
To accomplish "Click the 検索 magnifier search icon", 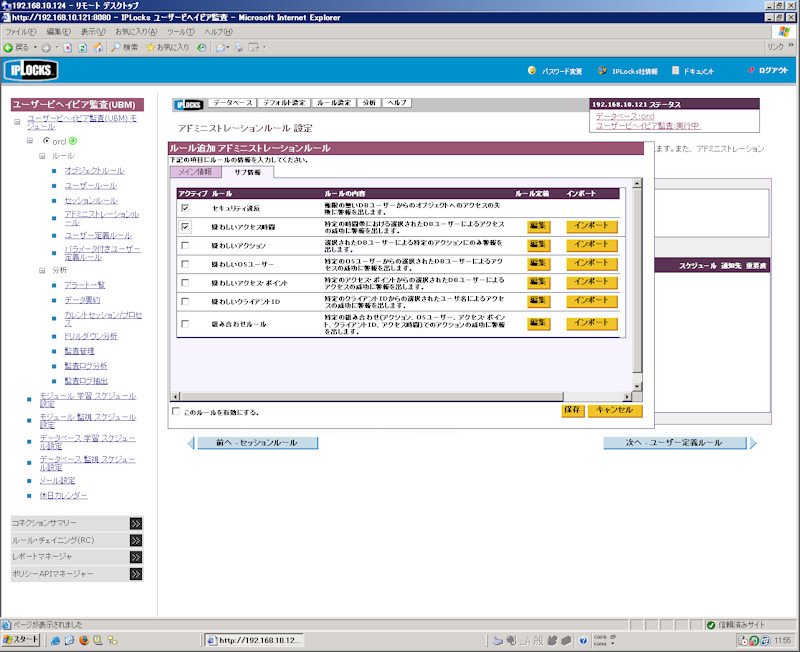I will 116,47.
